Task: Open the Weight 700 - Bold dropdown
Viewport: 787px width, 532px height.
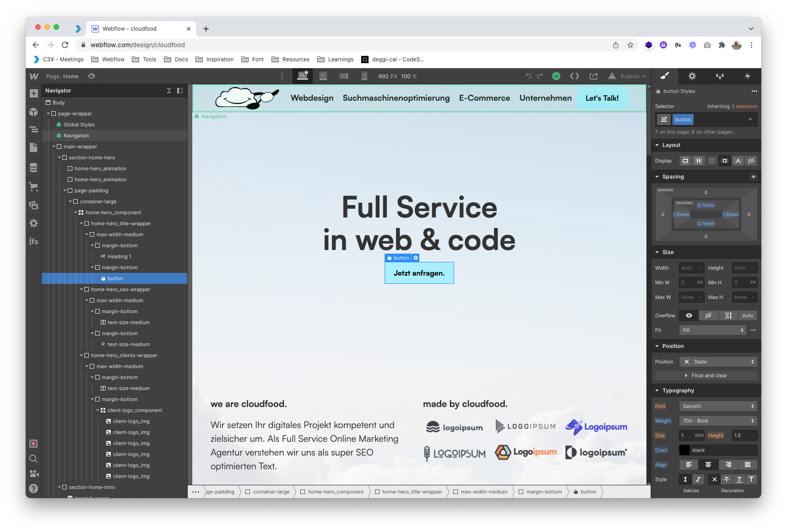Action: pos(718,421)
